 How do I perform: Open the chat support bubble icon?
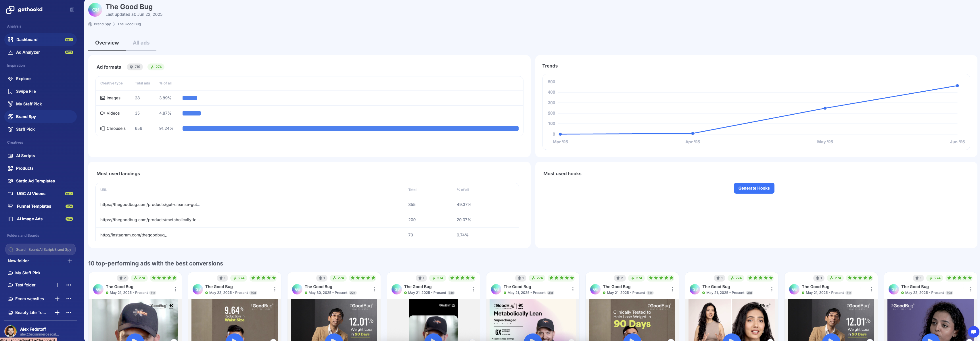[x=974, y=332]
